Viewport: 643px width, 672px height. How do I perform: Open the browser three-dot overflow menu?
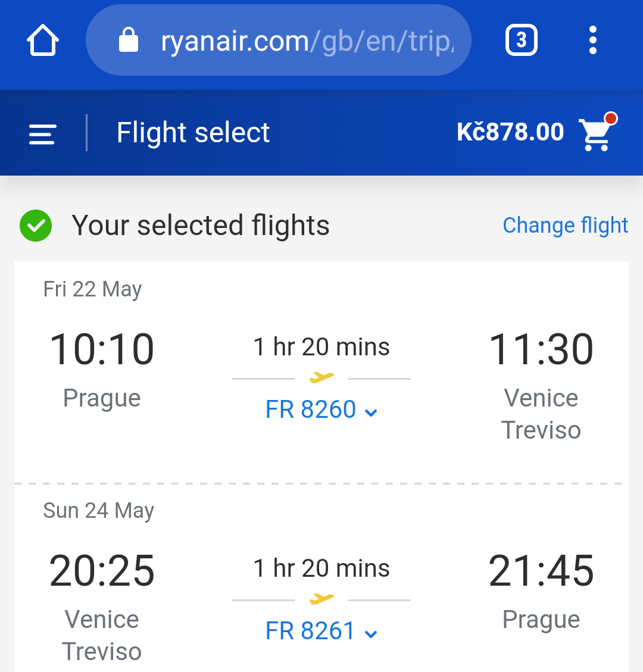[593, 40]
